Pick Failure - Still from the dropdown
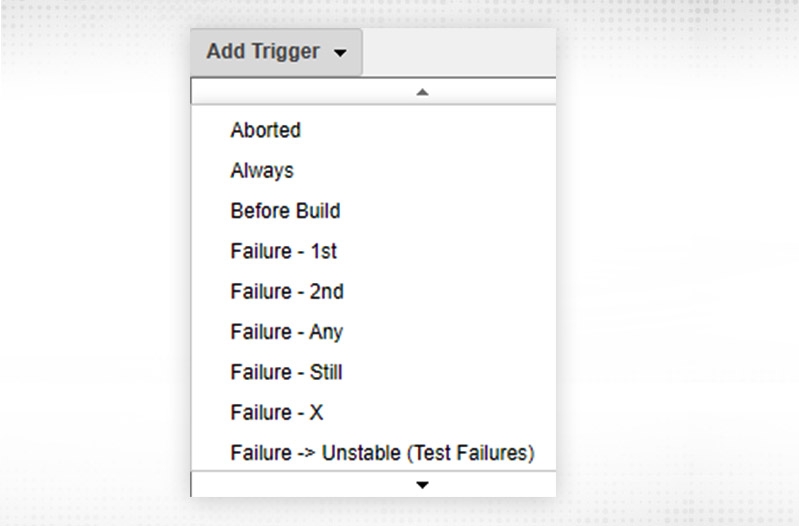 (x=286, y=372)
